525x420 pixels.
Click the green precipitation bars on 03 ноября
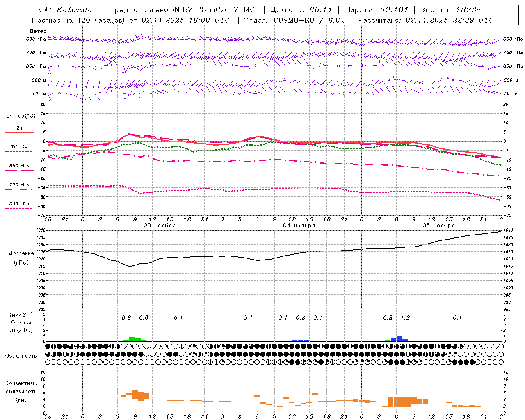(x=135, y=339)
